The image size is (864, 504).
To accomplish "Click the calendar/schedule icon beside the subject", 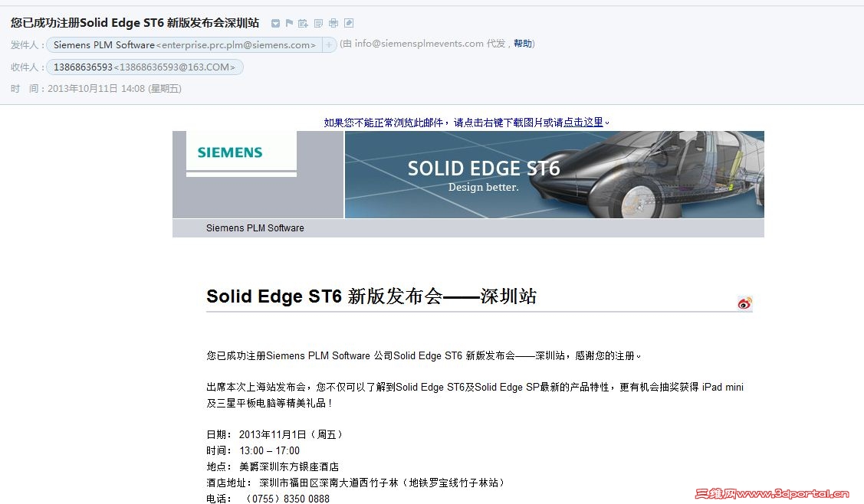I will [303, 23].
